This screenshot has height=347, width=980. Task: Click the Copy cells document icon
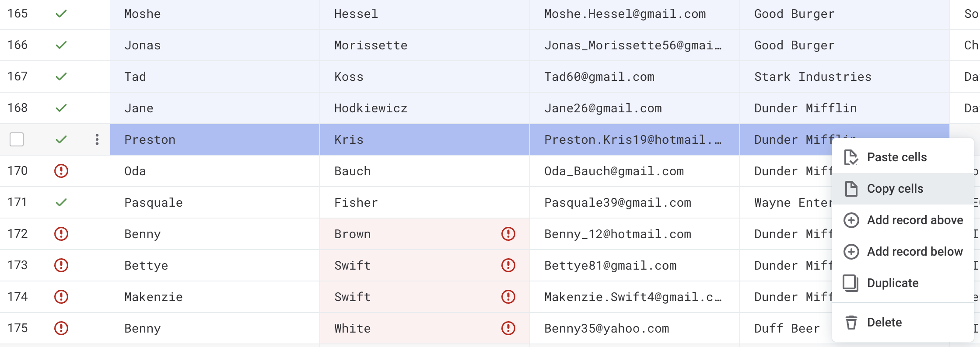point(851,189)
